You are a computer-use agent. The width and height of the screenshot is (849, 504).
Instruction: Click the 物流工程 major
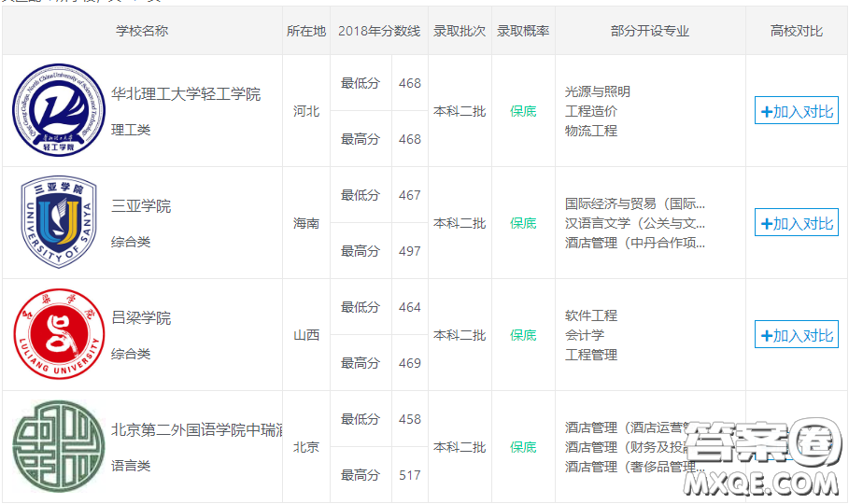pyautogui.click(x=590, y=131)
